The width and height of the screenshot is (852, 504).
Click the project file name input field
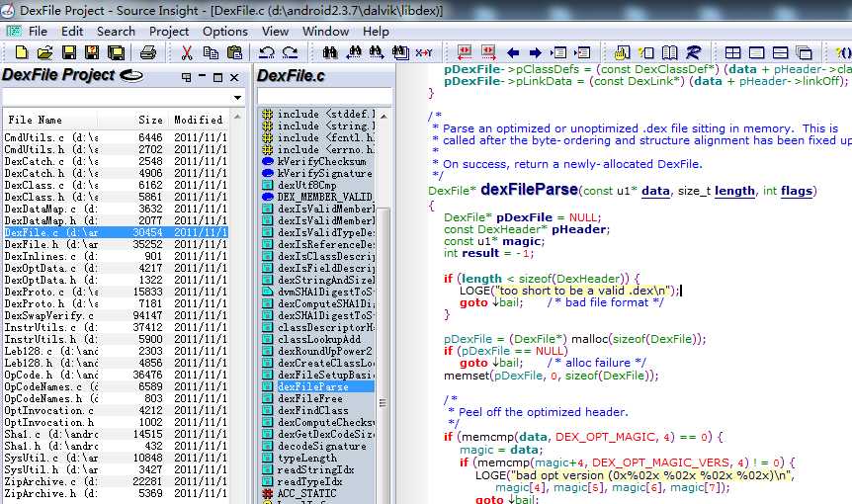[x=118, y=98]
